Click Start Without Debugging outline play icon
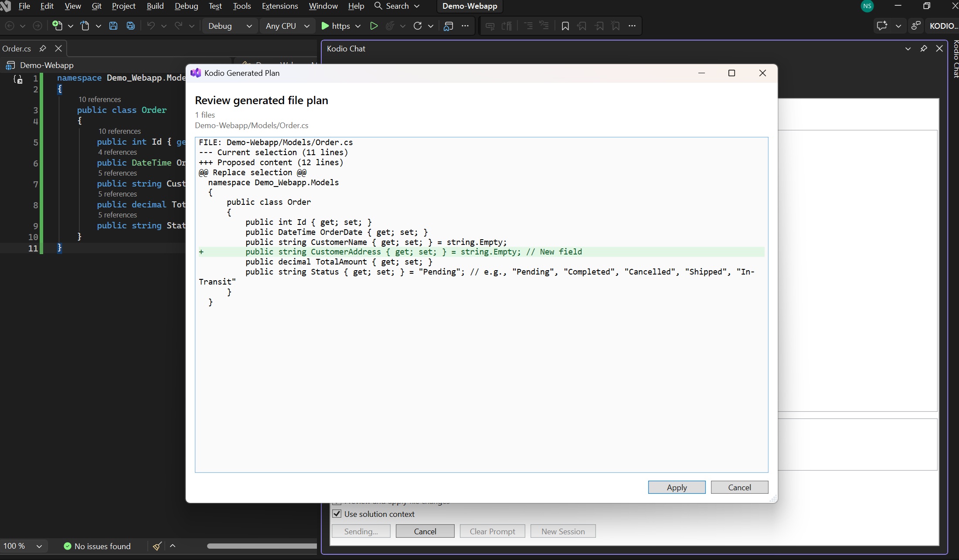The width and height of the screenshot is (959, 560). coord(374,26)
